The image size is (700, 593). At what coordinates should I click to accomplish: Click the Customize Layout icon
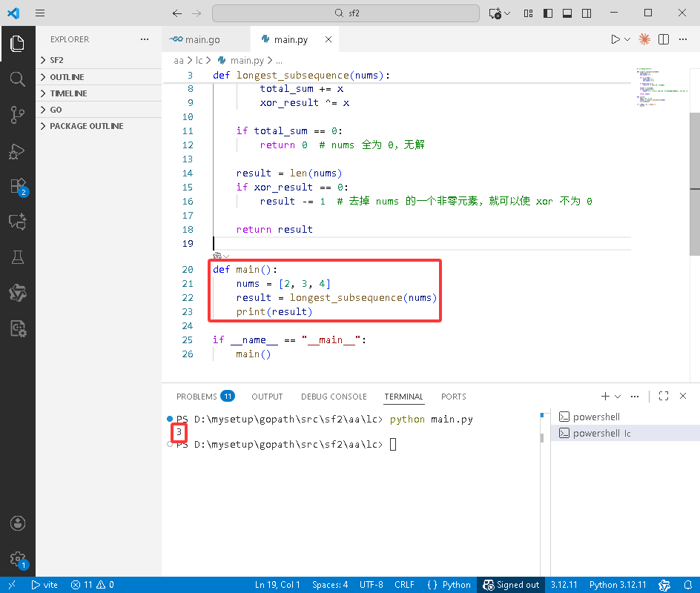point(528,13)
